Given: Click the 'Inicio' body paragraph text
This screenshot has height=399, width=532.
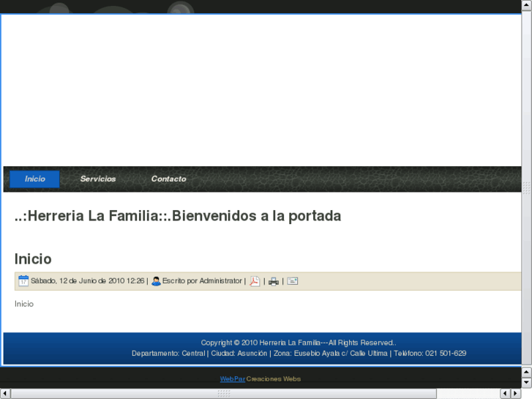Looking at the screenshot, I should (x=24, y=304).
